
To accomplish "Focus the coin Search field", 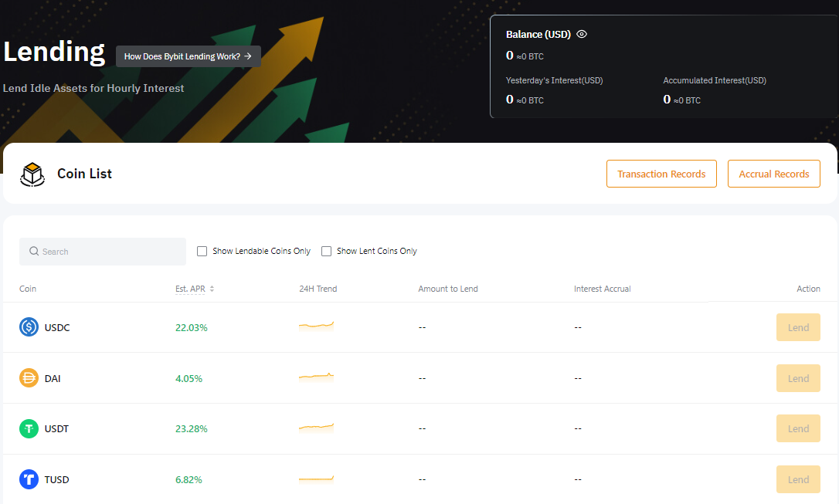I will coord(108,252).
